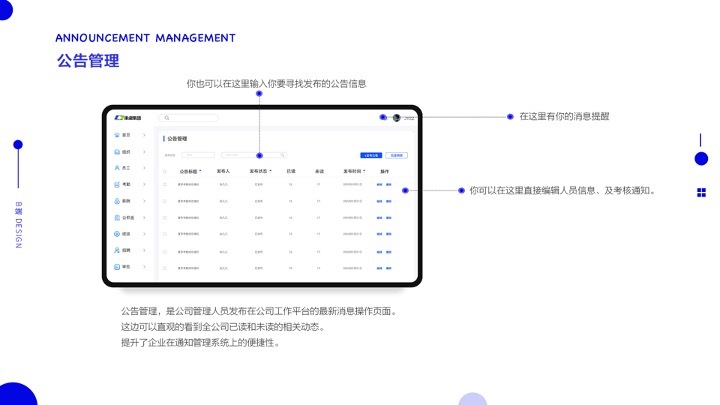720x405 pixels.
Task: Select the 薪酬 menu label
Action: pyautogui.click(x=126, y=201)
